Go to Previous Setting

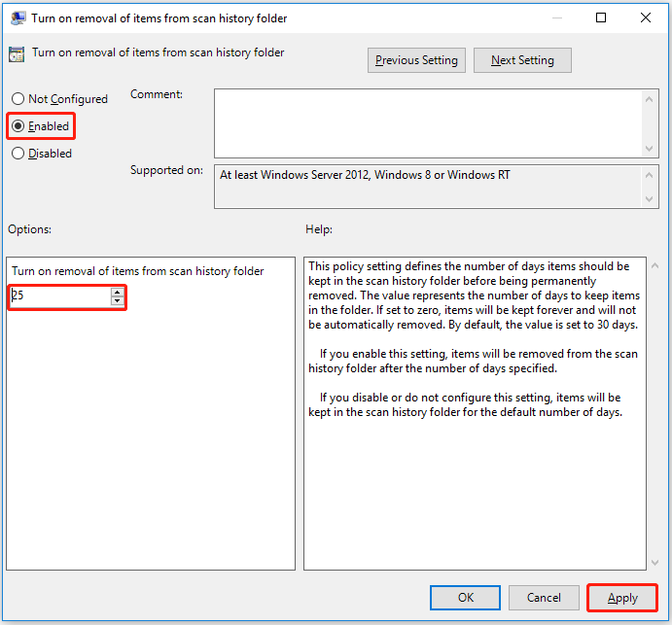416,60
